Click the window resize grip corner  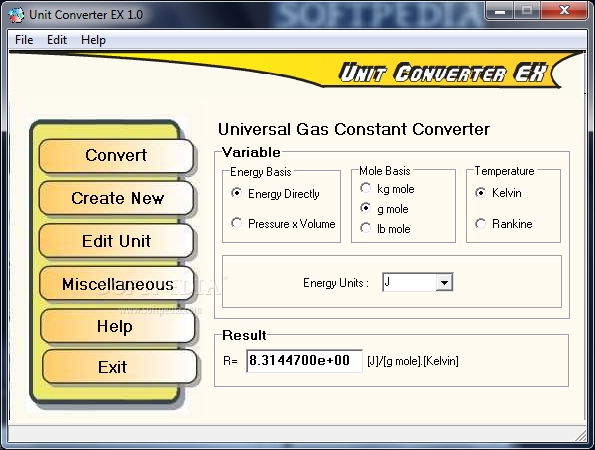581,435
